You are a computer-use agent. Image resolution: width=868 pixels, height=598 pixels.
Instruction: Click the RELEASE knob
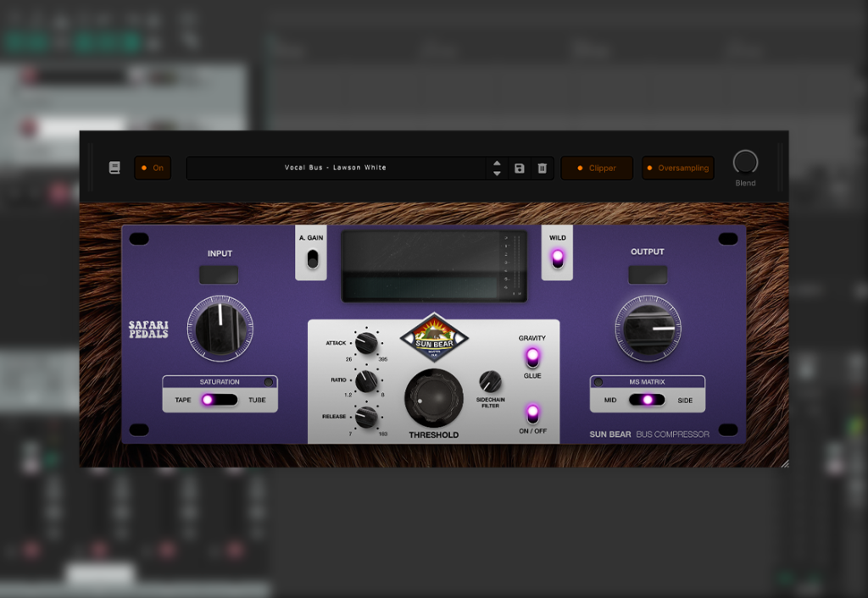(x=366, y=417)
